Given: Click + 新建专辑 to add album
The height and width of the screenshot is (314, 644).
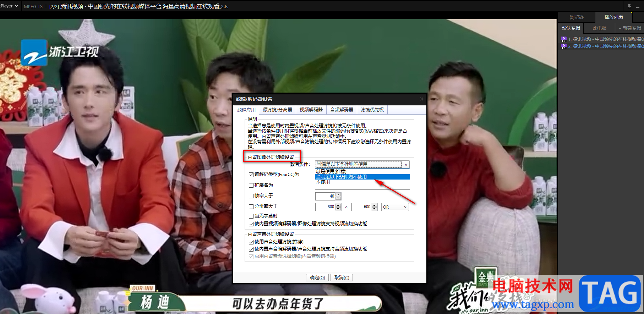Looking at the screenshot, I should pos(630,28).
